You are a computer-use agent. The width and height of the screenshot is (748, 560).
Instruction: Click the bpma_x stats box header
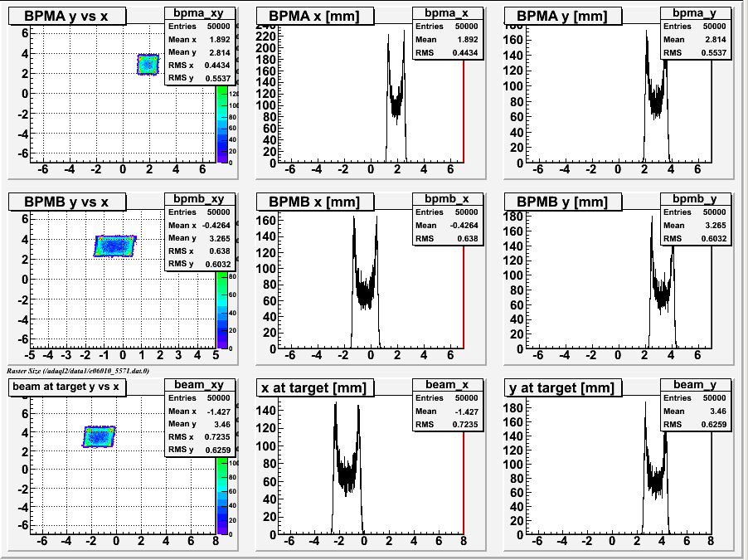click(x=448, y=13)
